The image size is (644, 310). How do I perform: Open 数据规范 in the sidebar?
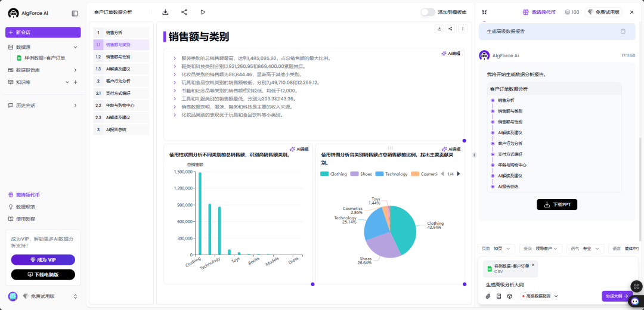22,207
